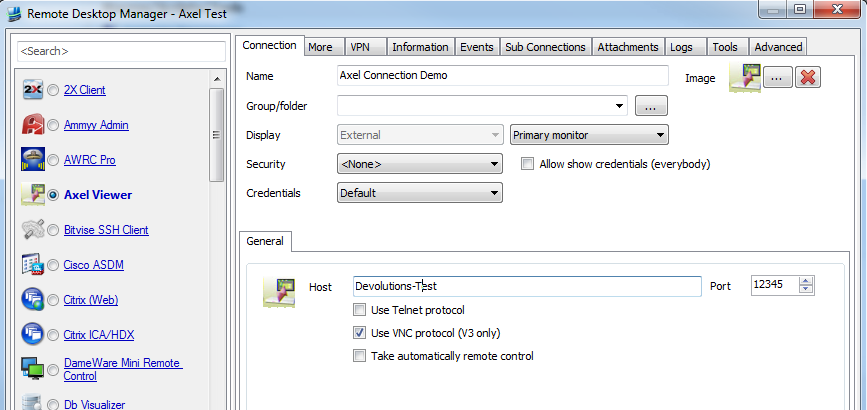The width and height of the screenshot is (867, 410).
Task: Uncheck Use VNC protocol (V3 only)
Action: click(x=359, y=333)
